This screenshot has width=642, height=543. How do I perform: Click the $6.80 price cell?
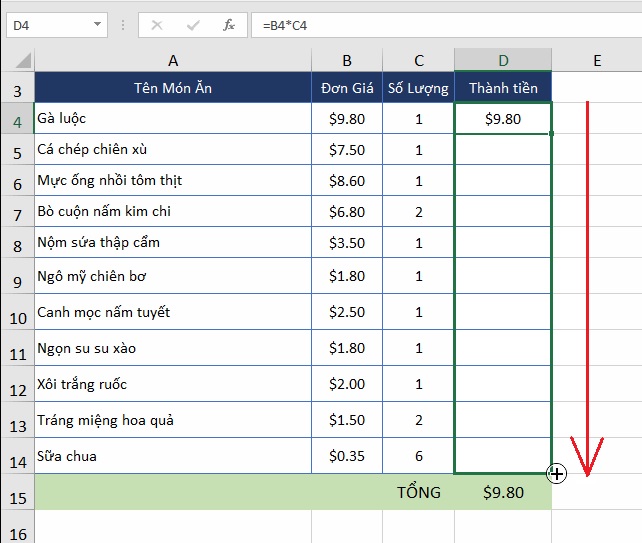tap(347, 211)
